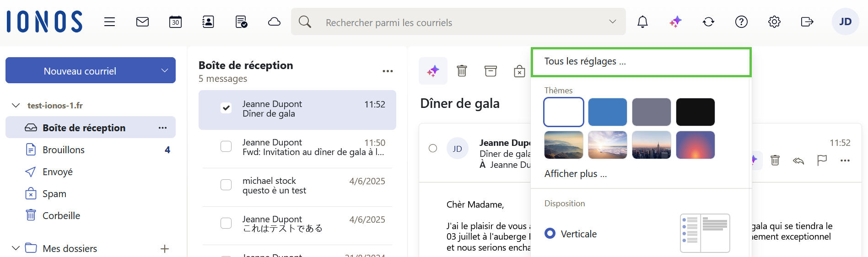
Task: Select the Verticale layout radio button
Action: tap(550, 234)
